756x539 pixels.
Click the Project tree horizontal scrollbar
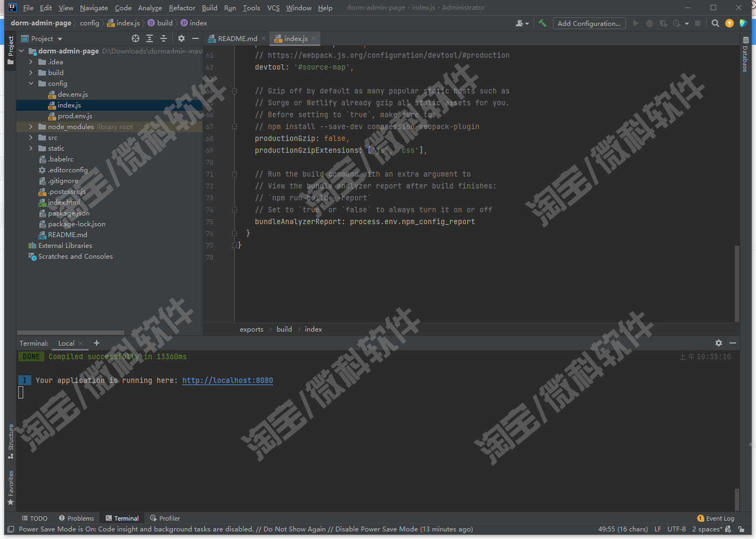[x=71, y=333]
